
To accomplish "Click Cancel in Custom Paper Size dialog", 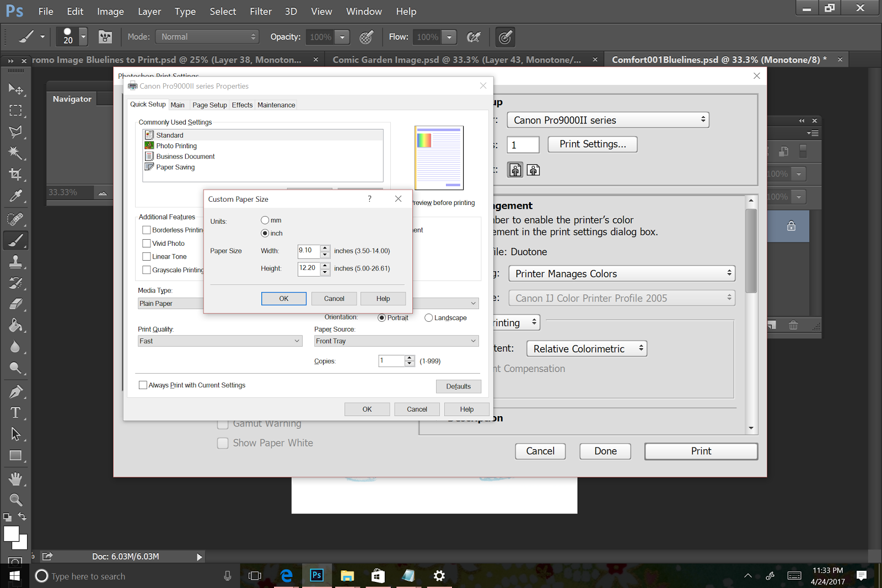I will 334,299.
